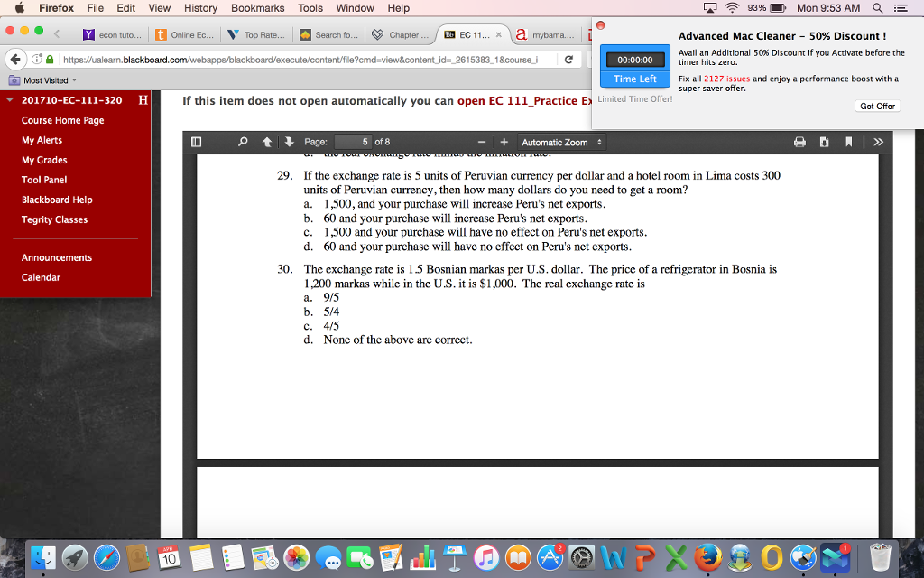Open the Bookmarks menu

(257, 8)
